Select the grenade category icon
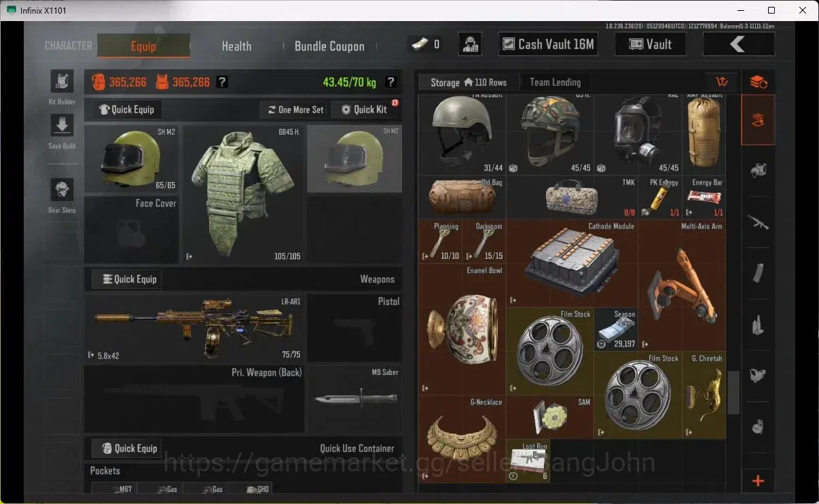The width and height of the screenshot is (819, 504). [x=758, y=426]
